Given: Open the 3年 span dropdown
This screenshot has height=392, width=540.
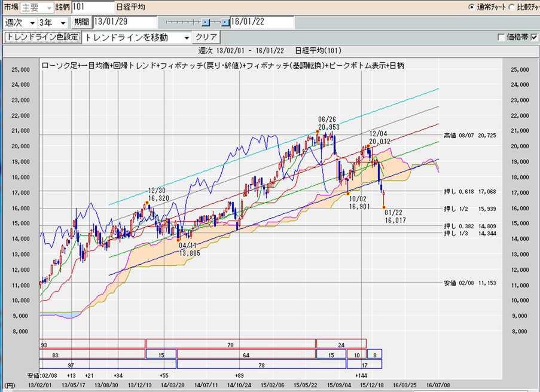Looking at the screenshot, I should 53,23.
